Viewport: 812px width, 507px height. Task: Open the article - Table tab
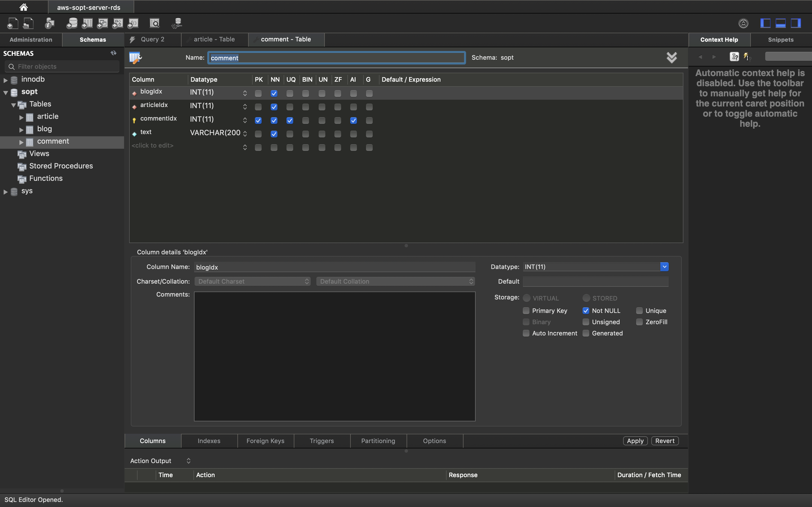214,39
